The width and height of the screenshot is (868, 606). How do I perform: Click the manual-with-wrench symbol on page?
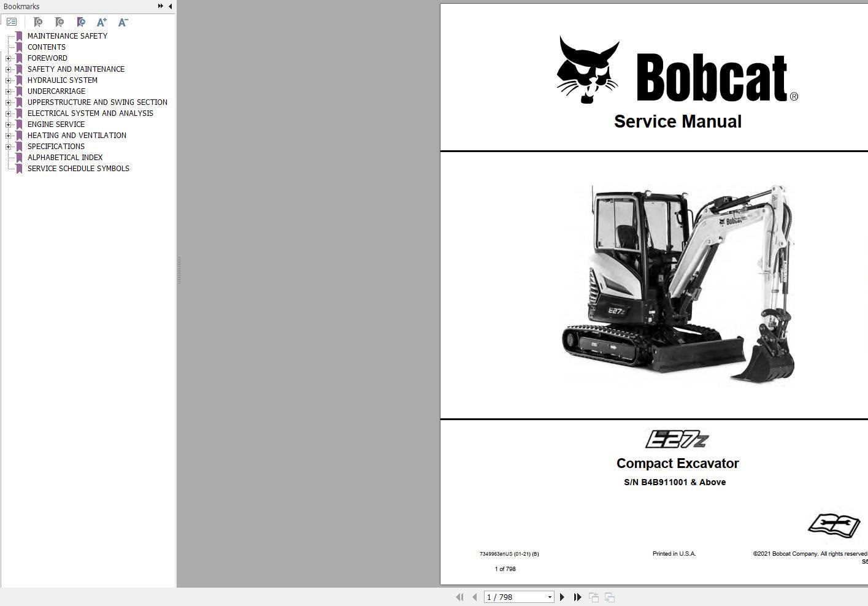834,526
